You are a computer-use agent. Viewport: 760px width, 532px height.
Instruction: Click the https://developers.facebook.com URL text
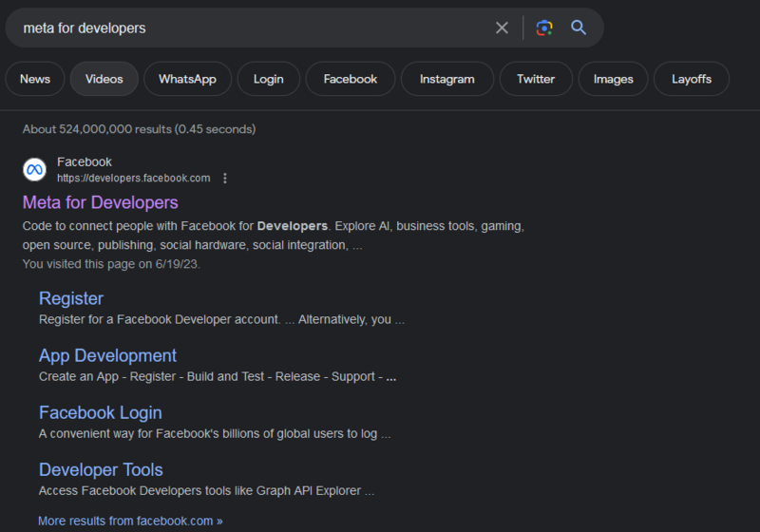(134, 179)
